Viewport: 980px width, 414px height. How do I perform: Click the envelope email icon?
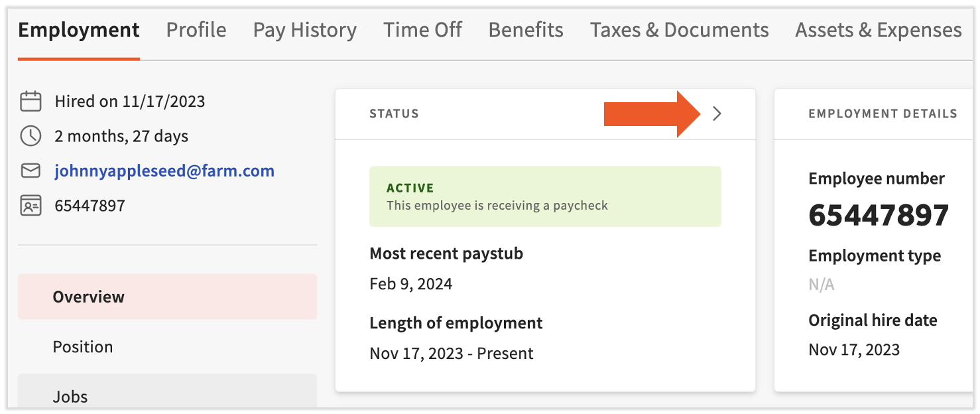[x=31, y=171]
